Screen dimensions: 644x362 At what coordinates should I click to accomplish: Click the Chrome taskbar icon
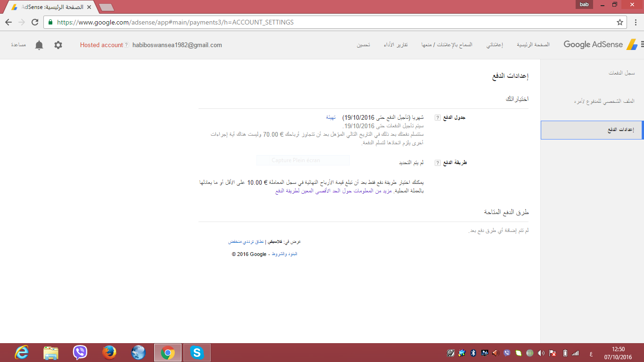pyautogui.click(x=168, y=353)
